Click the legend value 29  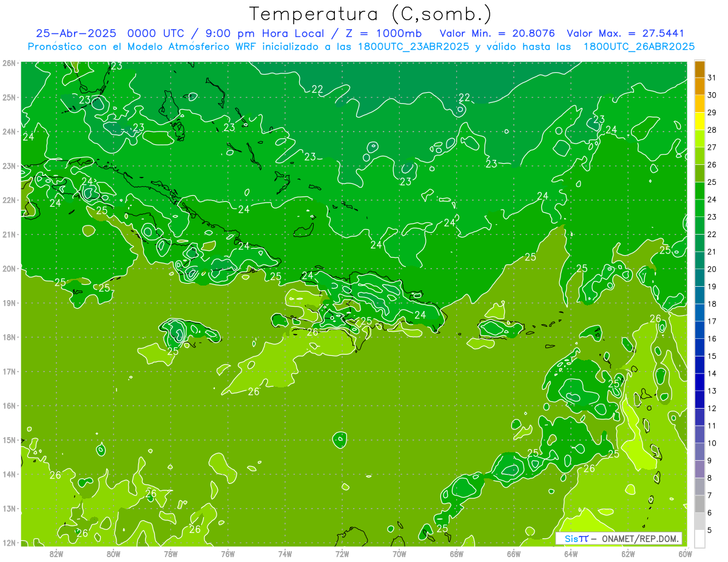(x=712, y=113)
